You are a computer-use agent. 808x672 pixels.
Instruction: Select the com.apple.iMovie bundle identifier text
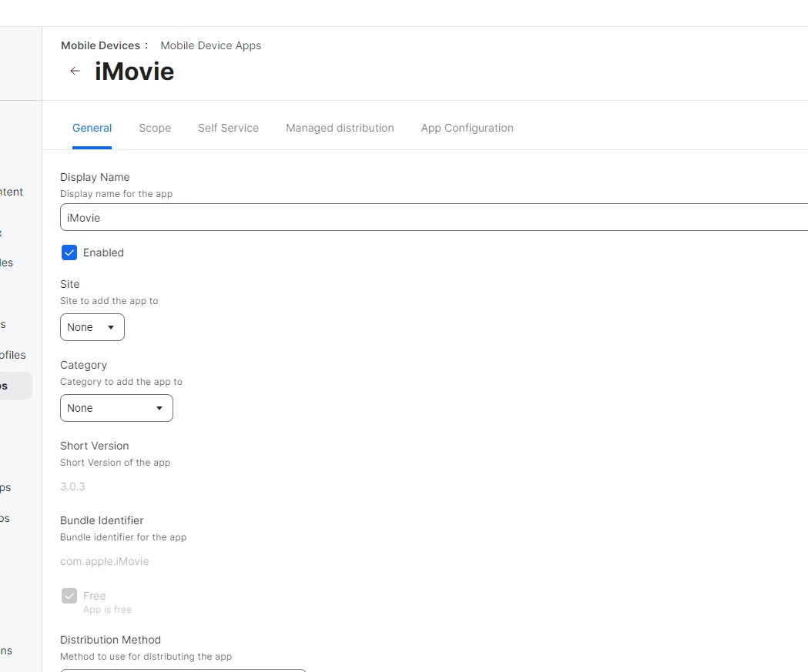[105, 561]
